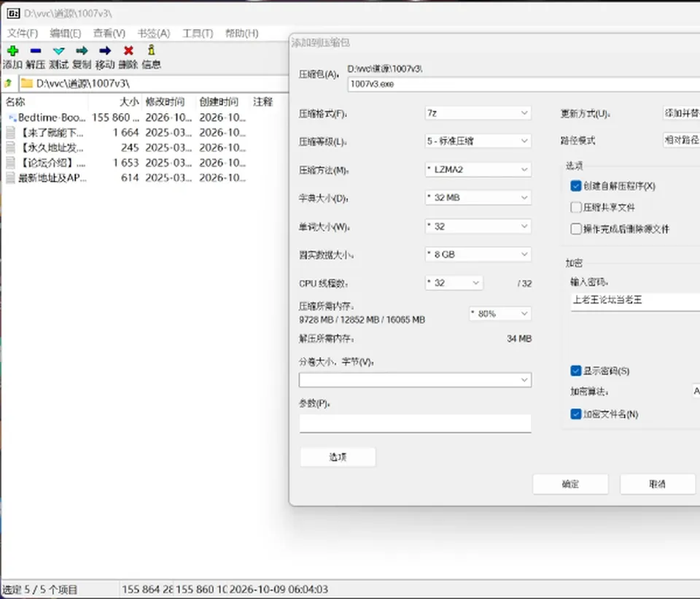Toggle the 显示密码(S) checkbox
This screenshot has height=599, width=700.
click(x=576, y=371)
